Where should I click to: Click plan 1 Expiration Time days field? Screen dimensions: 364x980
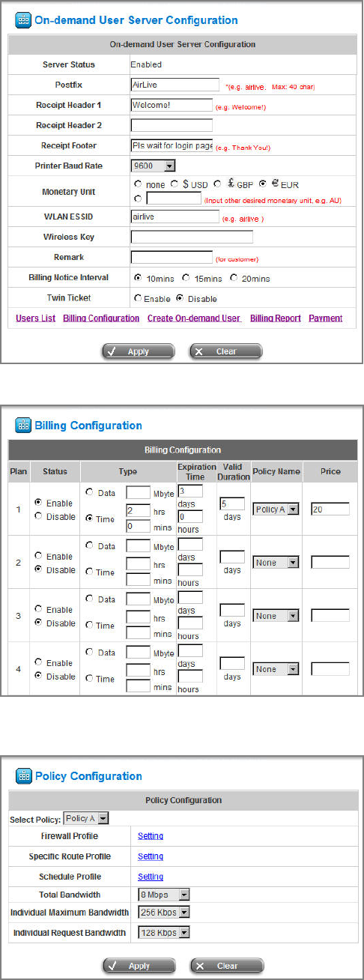pos(191,491)
